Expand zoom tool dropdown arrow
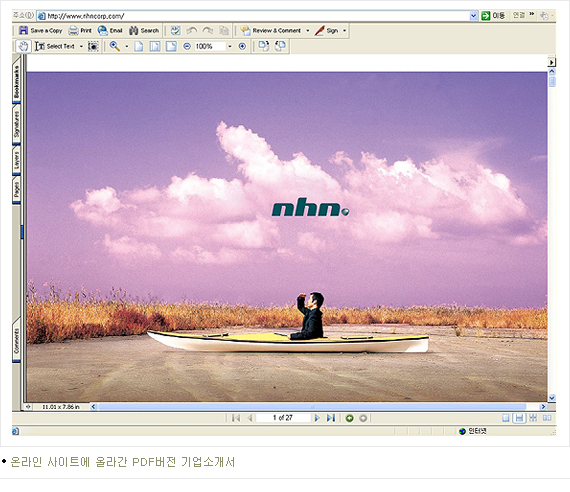Image resolution: width=570 pixels, height=492 pixels. coord(127,46)
